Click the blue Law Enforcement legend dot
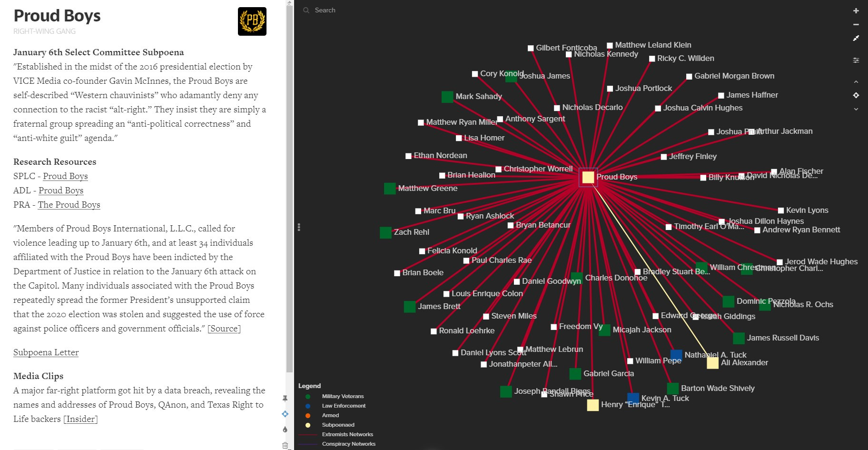The width and height of the screenshot is (868, 450). point(308,406)
